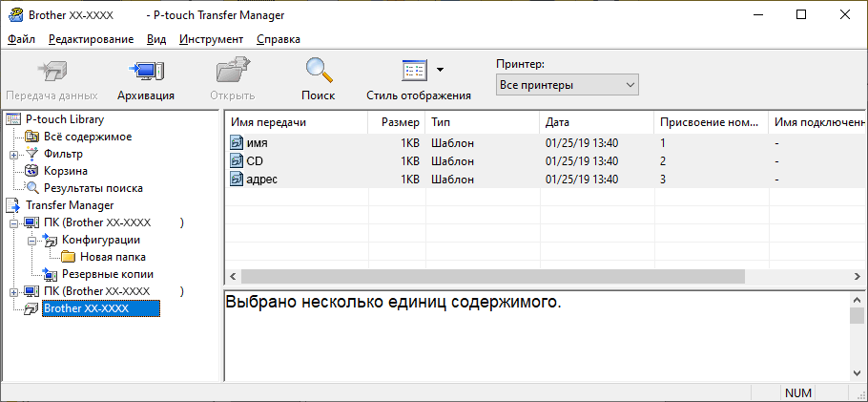Click the Фильтр funnel icon
The width and height of the screenshot is (868, 402).
click(x=32, y=154)
